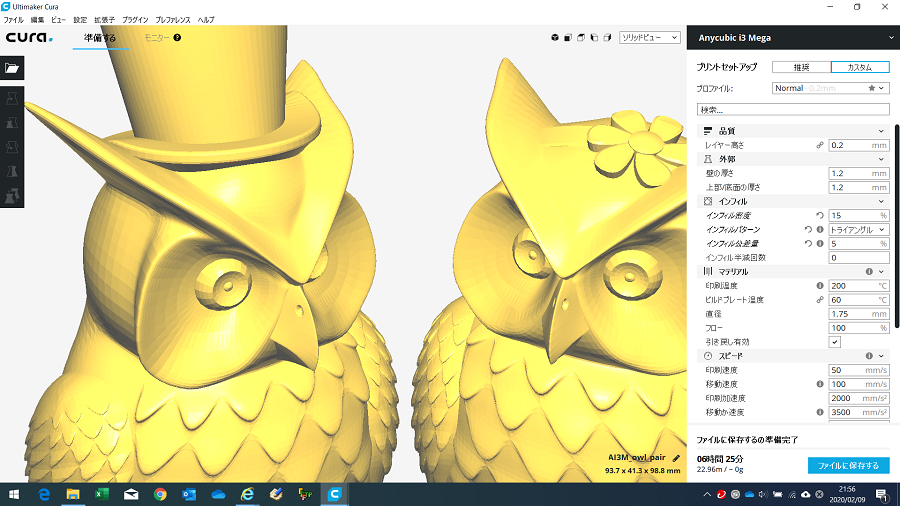Open the 編集 menu

point(37,20)
